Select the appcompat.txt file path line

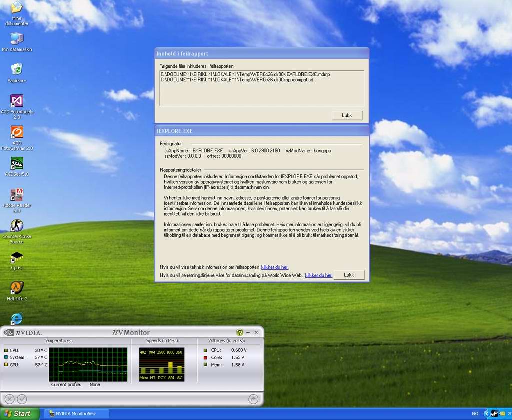click(236, 79)
